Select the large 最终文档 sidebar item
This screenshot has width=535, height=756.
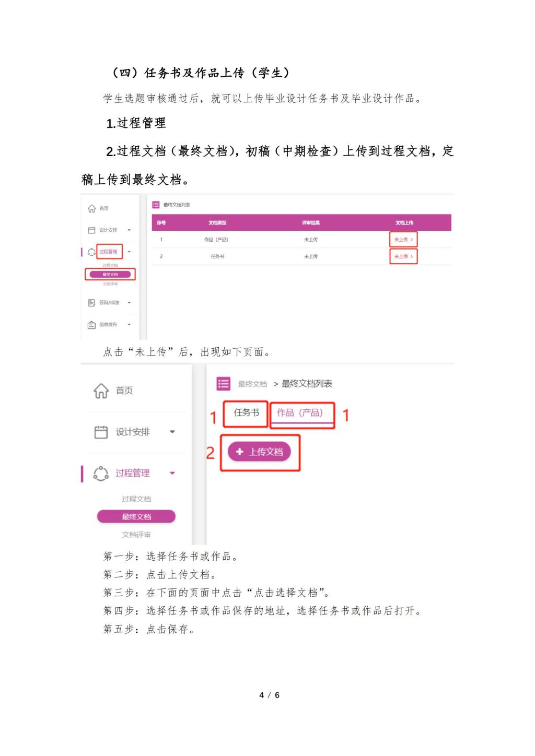[x=136, y=516]
